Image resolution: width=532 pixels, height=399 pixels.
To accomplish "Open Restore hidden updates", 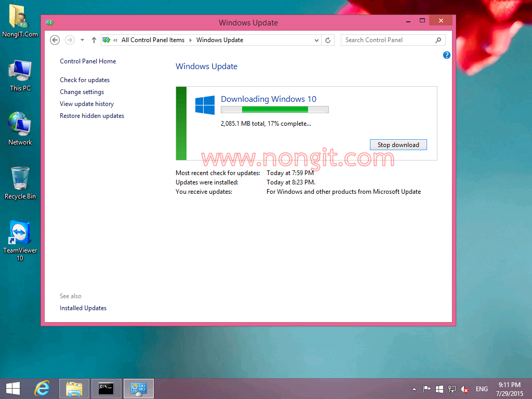I will coord(92,116).
